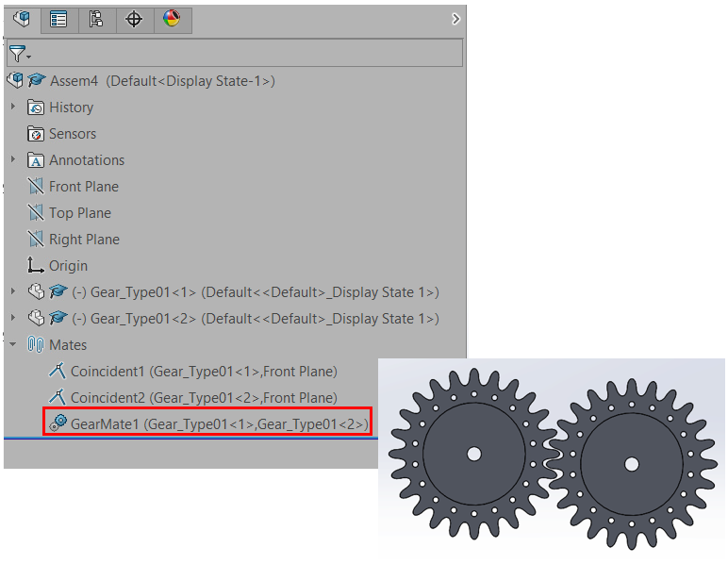
Task: Open the tree filter funnel dropdown
Action: coord(20,54)
